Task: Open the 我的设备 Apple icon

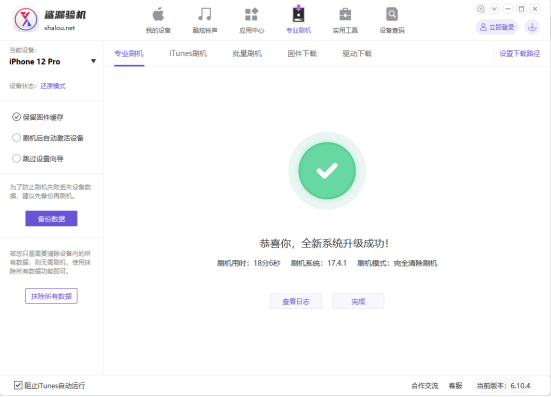Action: (158, 15)
